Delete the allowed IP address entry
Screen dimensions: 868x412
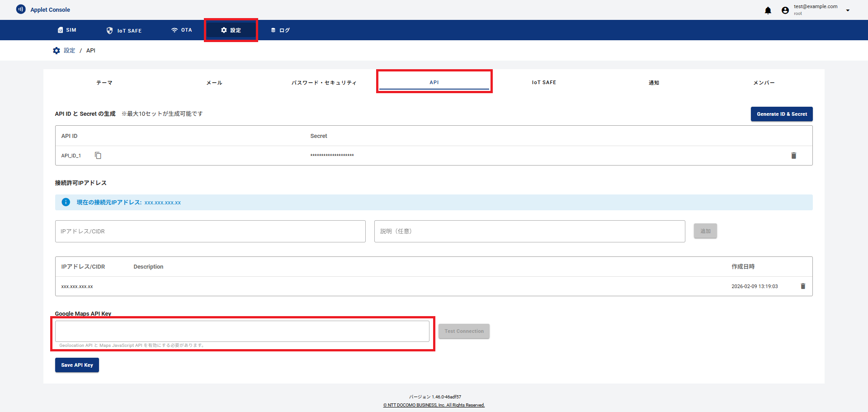tap(803, 286)
